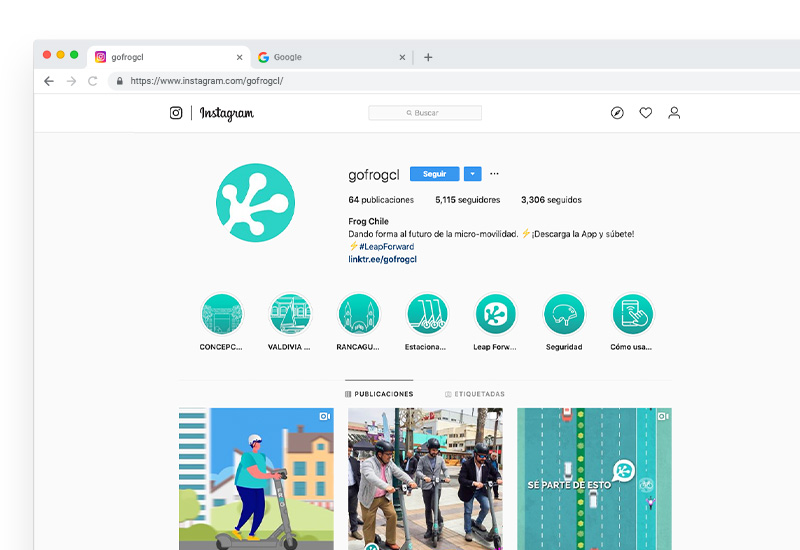
Task: Open the RANCAGU... story highlight
Action: (358, 314)
